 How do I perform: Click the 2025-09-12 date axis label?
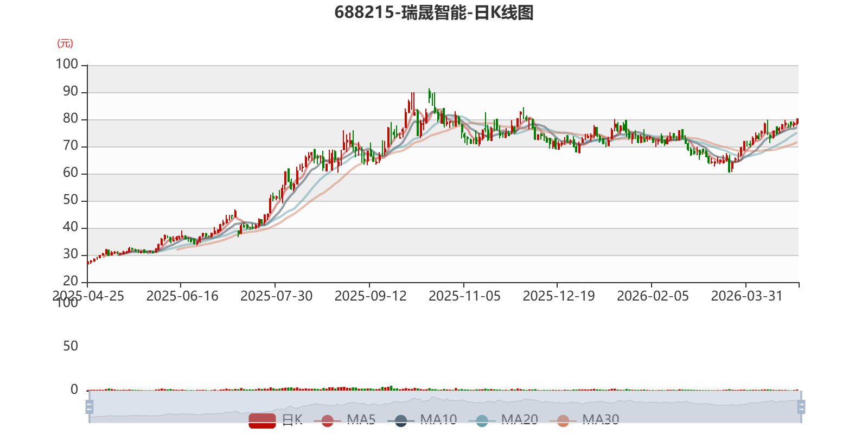click(371, 296)
